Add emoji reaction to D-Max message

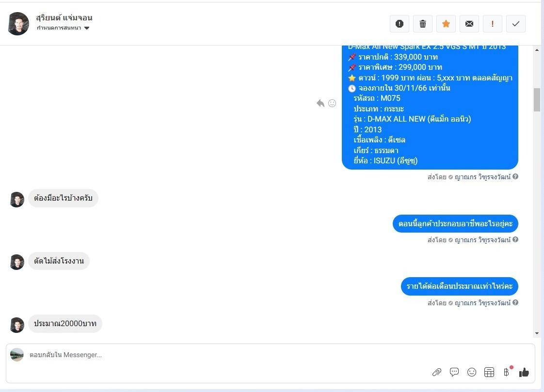pos(332,103)
